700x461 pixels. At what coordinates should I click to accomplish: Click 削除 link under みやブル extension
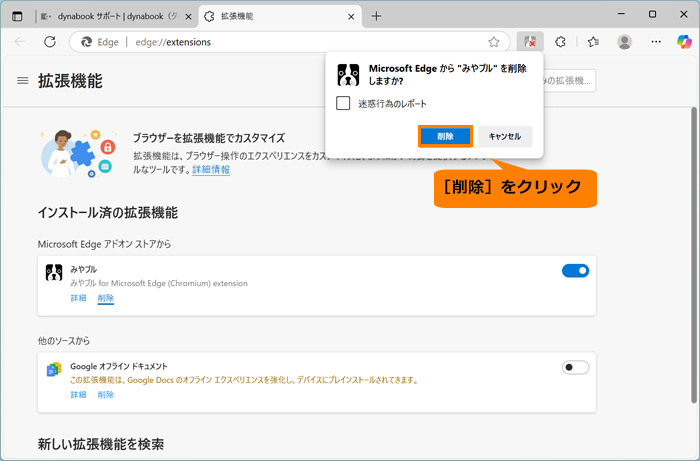pos(105,298)
